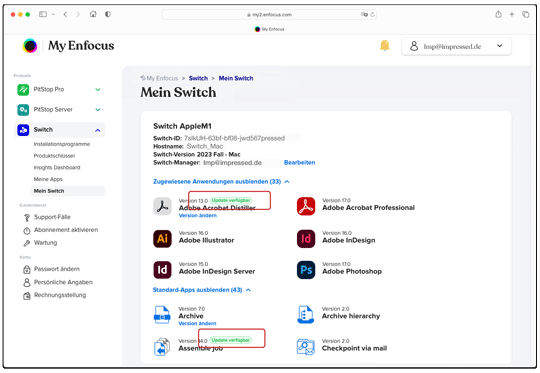This screenshot has height=373, width=540.
Task: Go forward in Safari
Action: point(78,14)
